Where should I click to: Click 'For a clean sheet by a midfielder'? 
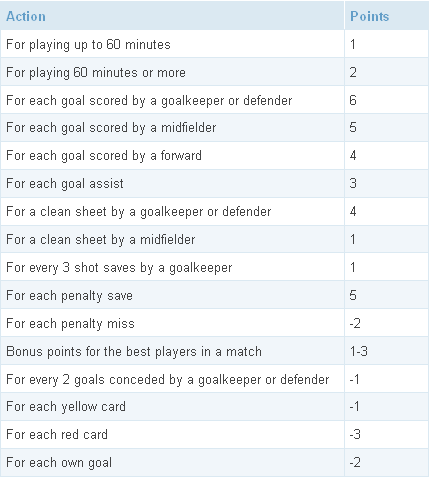(100, 239)
